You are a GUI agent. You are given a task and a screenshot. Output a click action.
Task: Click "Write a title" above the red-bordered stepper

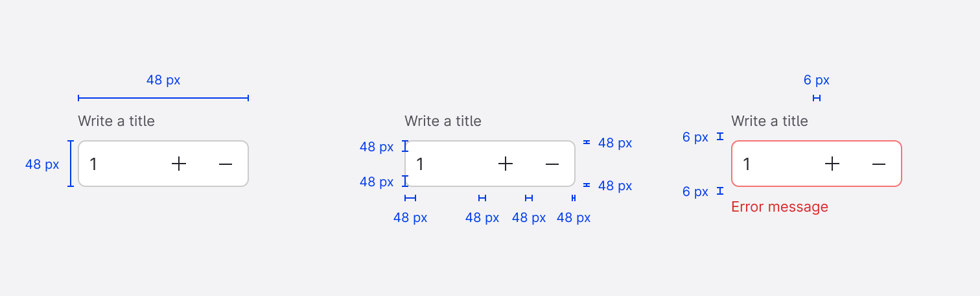point(770,121)
